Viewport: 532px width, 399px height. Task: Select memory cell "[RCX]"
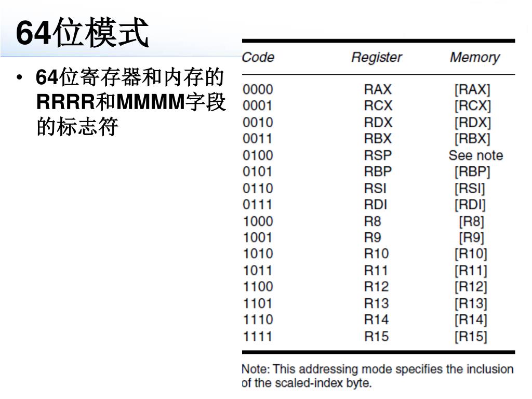click(473, 106)
